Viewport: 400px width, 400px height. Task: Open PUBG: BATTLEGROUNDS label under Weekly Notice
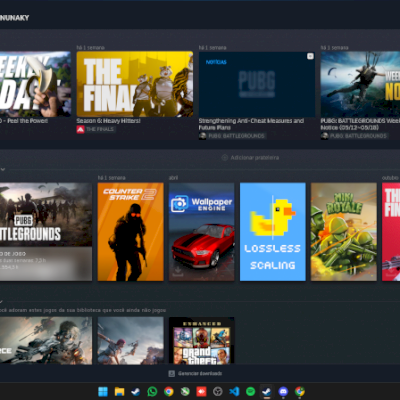point(358,136)
